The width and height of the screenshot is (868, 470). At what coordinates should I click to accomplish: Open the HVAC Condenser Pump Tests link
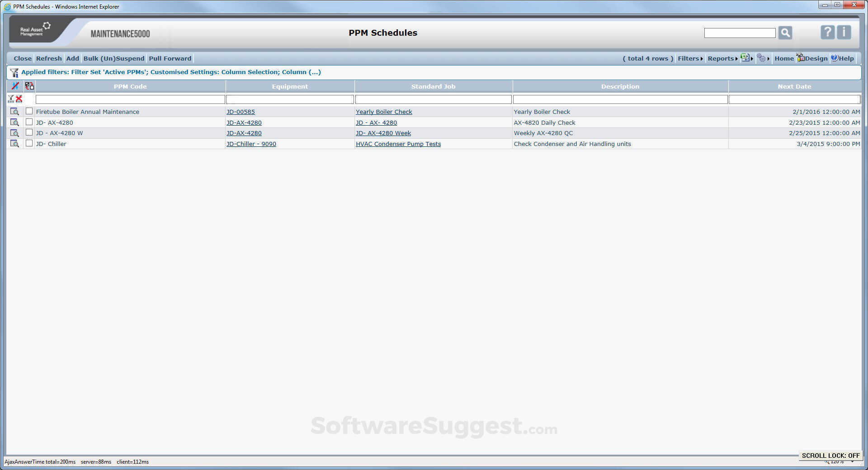(398, 144)
